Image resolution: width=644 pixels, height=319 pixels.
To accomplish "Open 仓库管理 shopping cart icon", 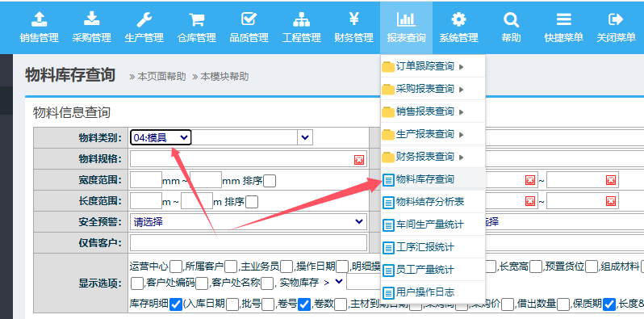I will point(196,19).
